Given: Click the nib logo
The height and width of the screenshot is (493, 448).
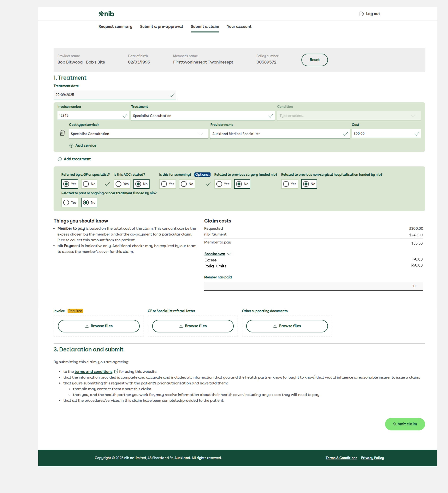Looking at the screenshot, I should [106, 14].
